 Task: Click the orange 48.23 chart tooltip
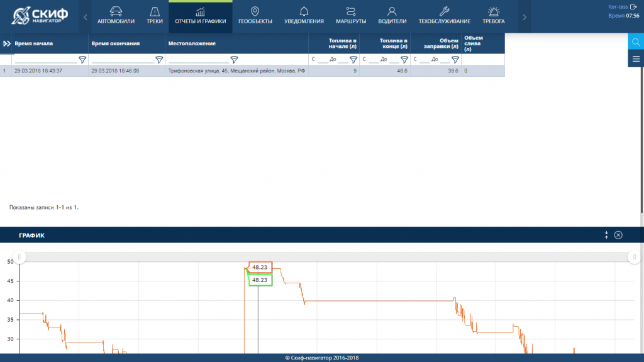pos(260,268)
